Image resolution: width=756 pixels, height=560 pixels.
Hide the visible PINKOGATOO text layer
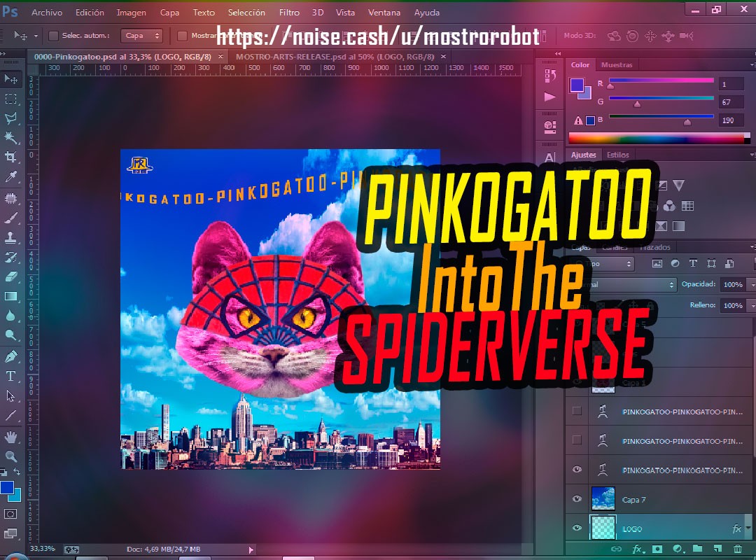point(577,469)
